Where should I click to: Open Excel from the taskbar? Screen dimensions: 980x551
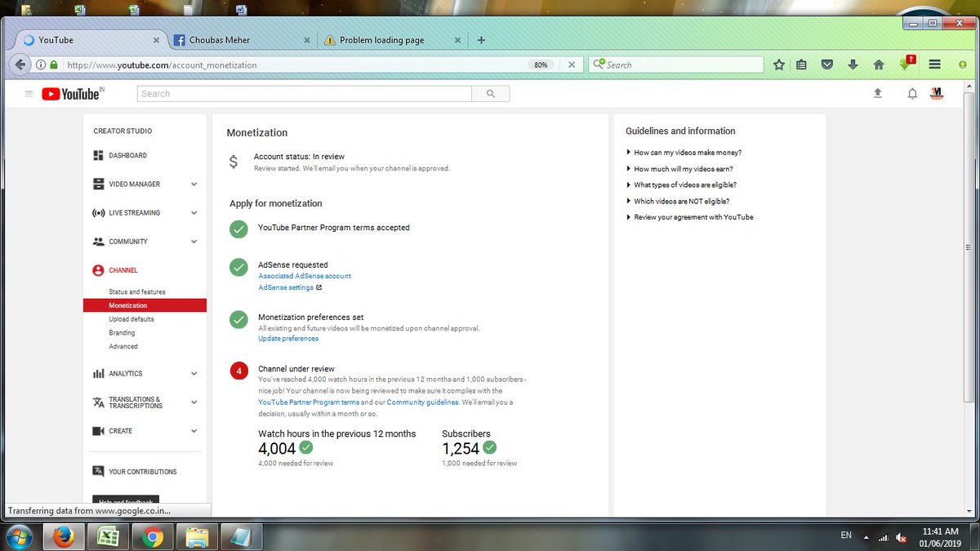point(107,537)
